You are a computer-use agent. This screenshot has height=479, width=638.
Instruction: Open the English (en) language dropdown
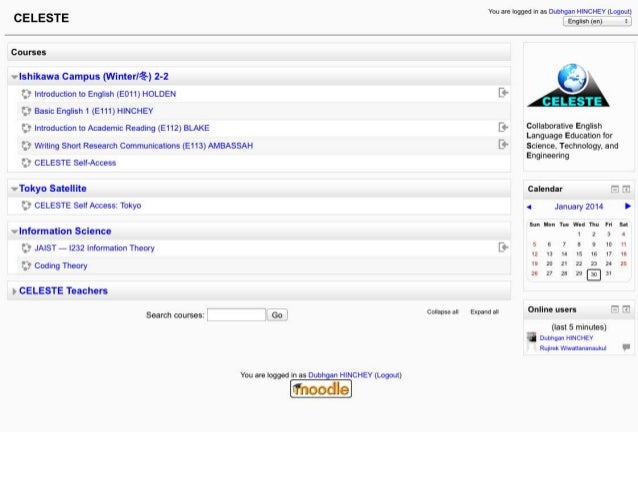coord(597,21)
